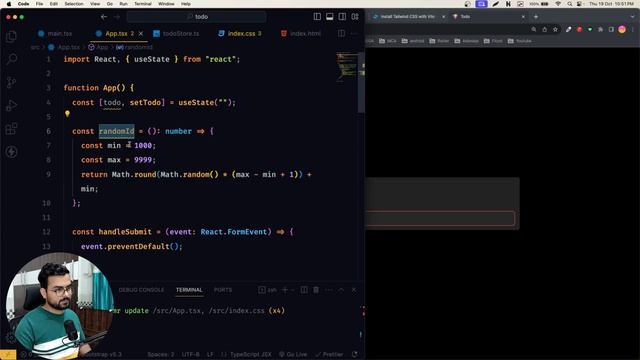Open the TERMINAL panel tab

point(189,290)
